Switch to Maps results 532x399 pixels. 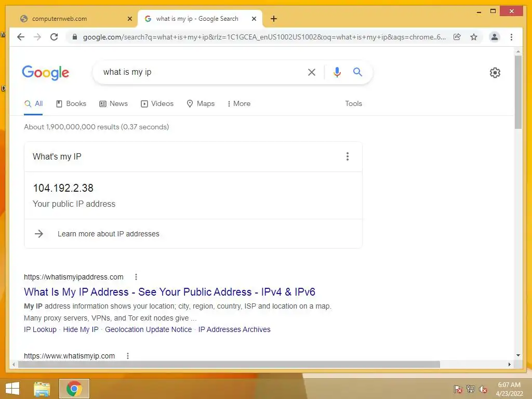pos(201,104)
